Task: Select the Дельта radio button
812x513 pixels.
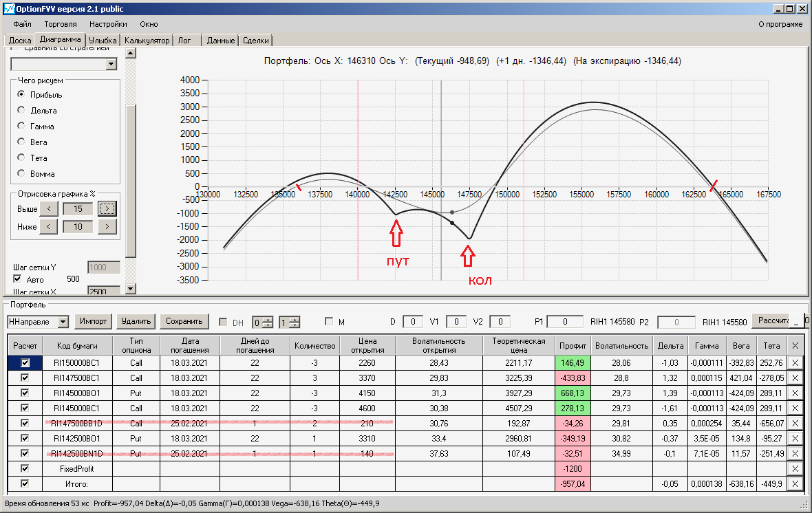Action: click(21, 110)
